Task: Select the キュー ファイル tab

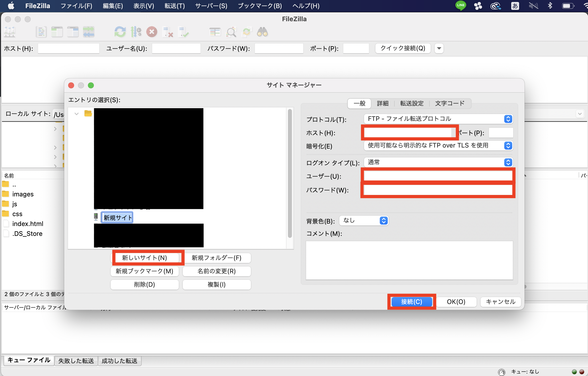Action: (29, 360)
